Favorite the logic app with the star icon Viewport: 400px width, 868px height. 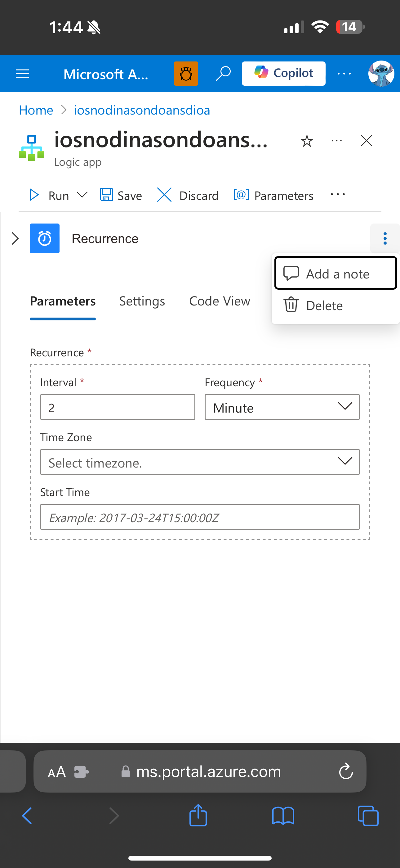click(307, 141)
